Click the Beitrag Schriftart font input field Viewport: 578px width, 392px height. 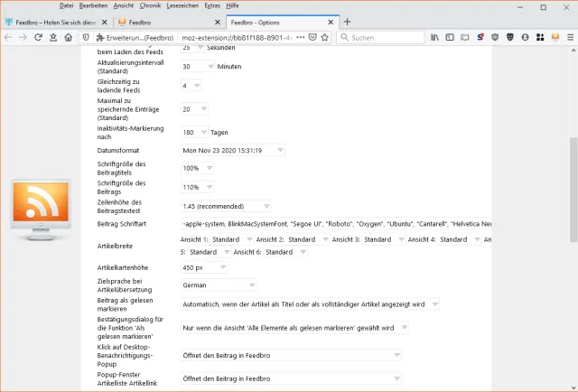[336, 224]
